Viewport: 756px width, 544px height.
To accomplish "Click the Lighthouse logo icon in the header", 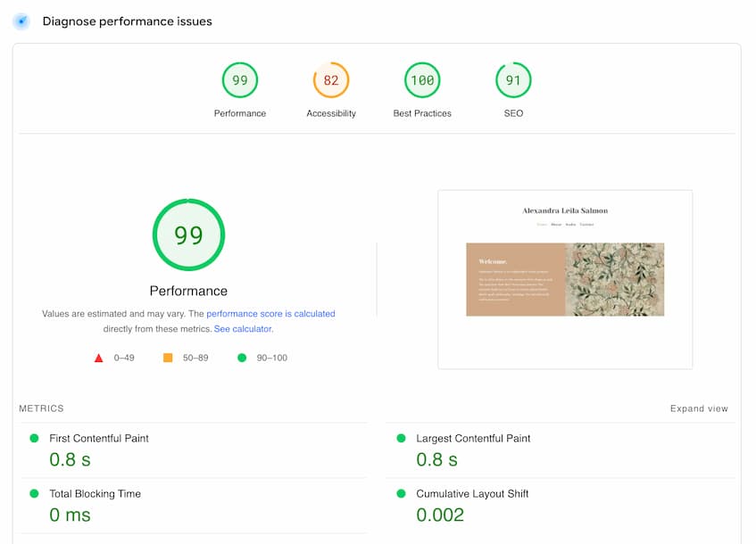I will (21, 21).
